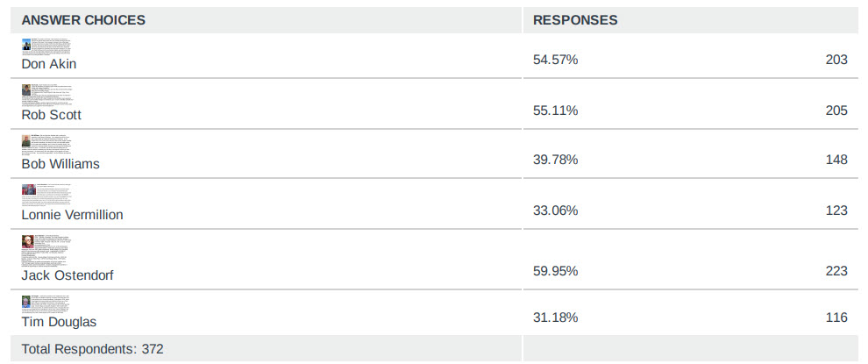Image resolution: width=868 pixels, height=364 pixels.
Task: Select the Don Akin answer label
Action: (49, 64)
